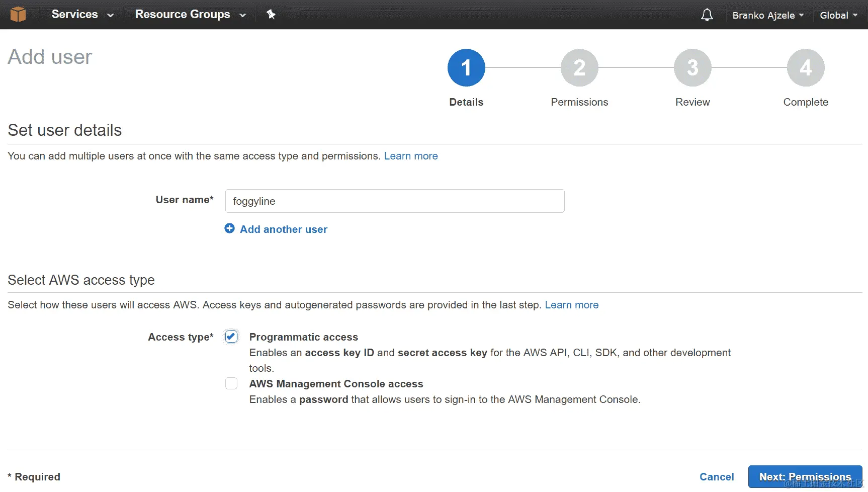This screenshot has height=492, width=868.
Task: Focus the User name input field
Action: coord(395,201)
